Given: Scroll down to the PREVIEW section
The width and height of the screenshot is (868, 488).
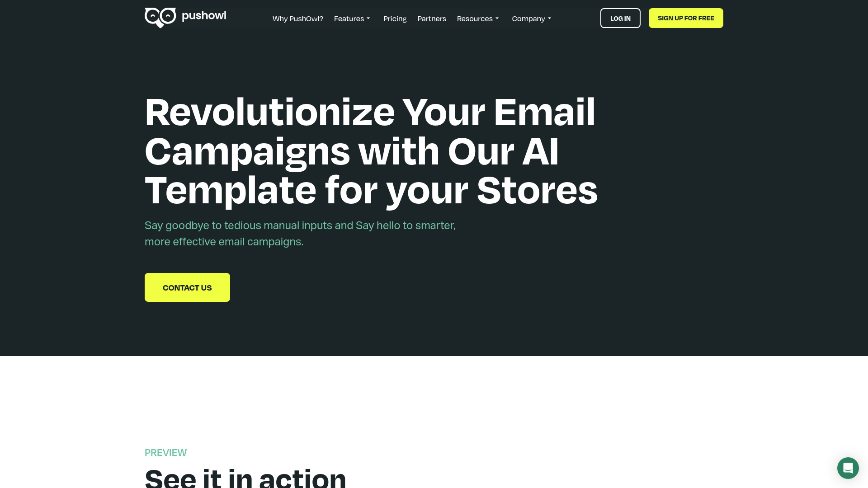Looking at the screenshot, I should 166,452.
